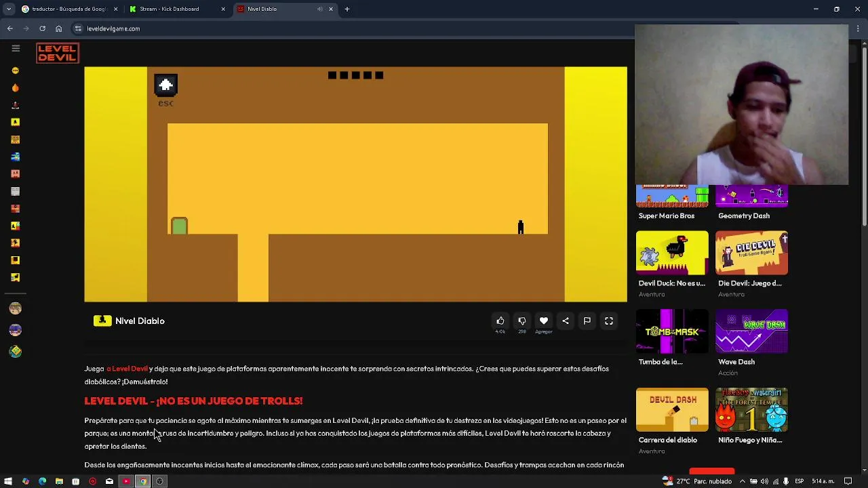The height and width of the screenshot is (488, 868).
Task: Go forward in browser history
Action: tap(26, 28)
